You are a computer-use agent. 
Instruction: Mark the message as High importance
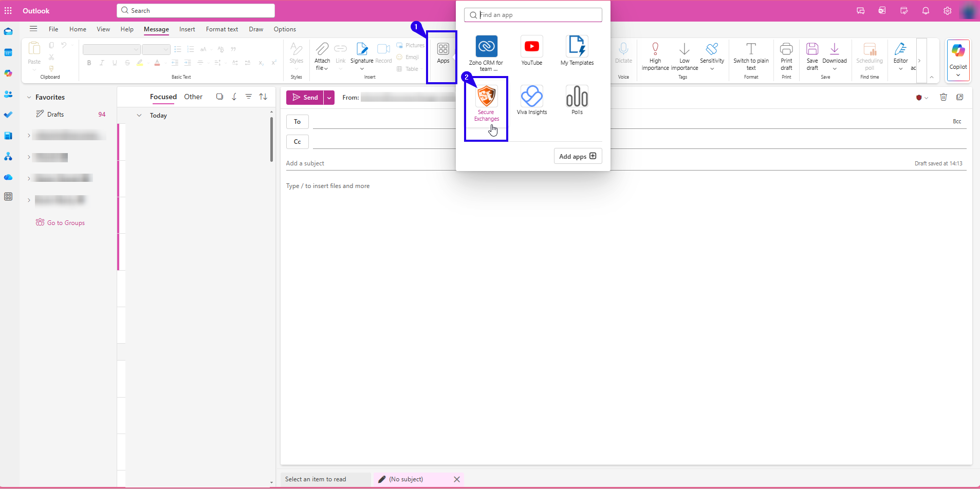pos(655,57)
